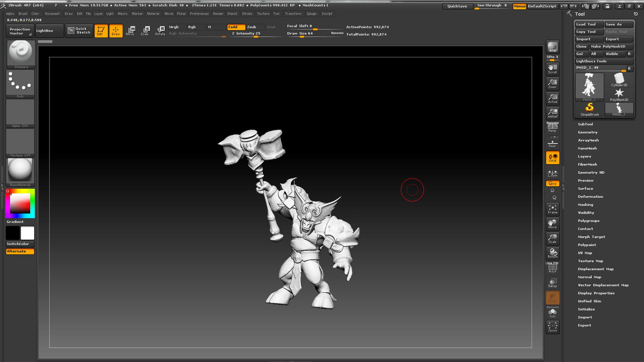
Task: Open the Preferences menu
Action: [199, 14]
